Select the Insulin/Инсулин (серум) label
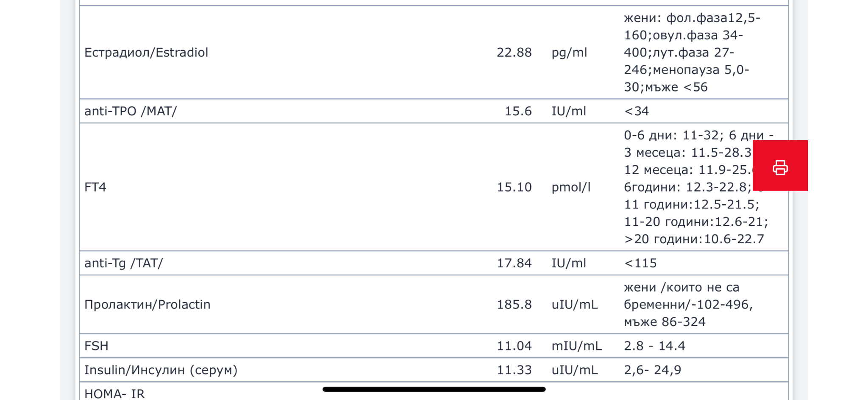 pos(161,370)
